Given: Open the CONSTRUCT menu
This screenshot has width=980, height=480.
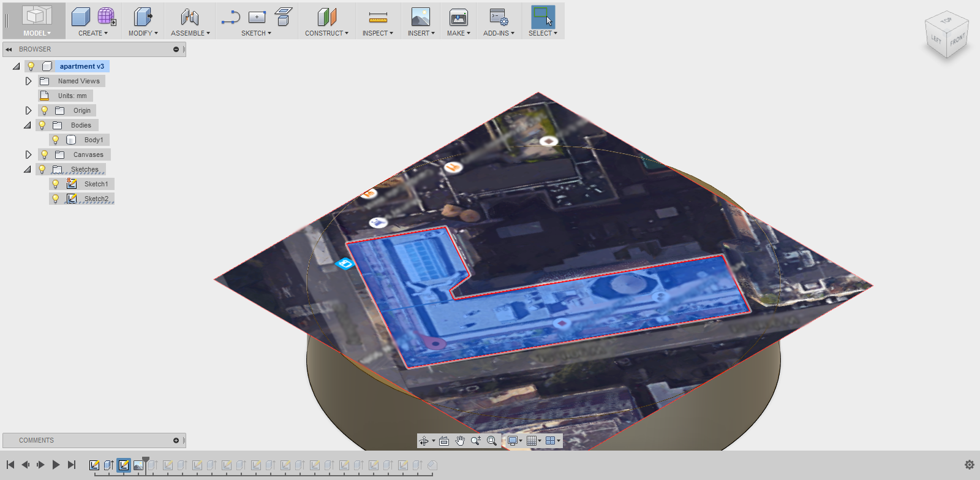Looking at the screenshot, I should (327, 33).
